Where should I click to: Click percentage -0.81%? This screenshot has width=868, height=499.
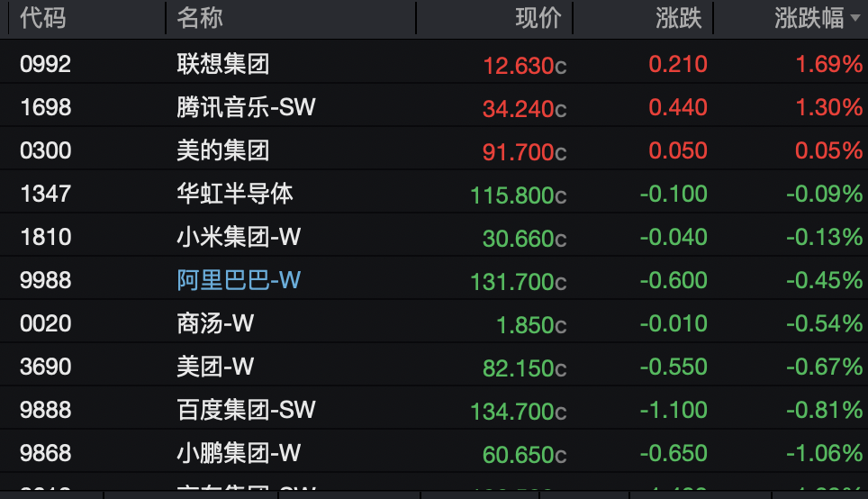(x=824, y=410)
